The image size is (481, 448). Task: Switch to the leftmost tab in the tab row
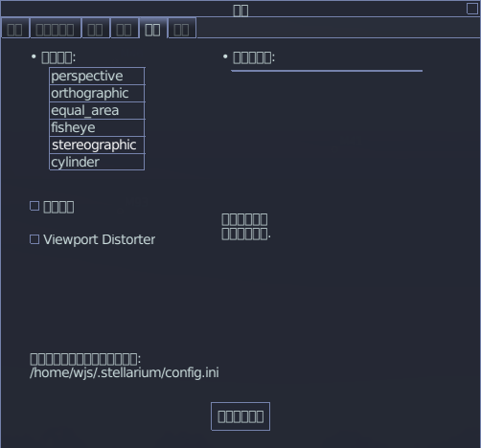pyautogui.click(x=14, y=29)
